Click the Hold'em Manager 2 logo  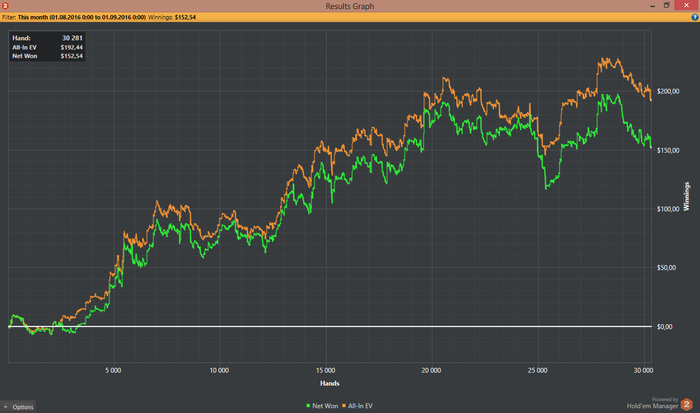click(x=687, y=405)
